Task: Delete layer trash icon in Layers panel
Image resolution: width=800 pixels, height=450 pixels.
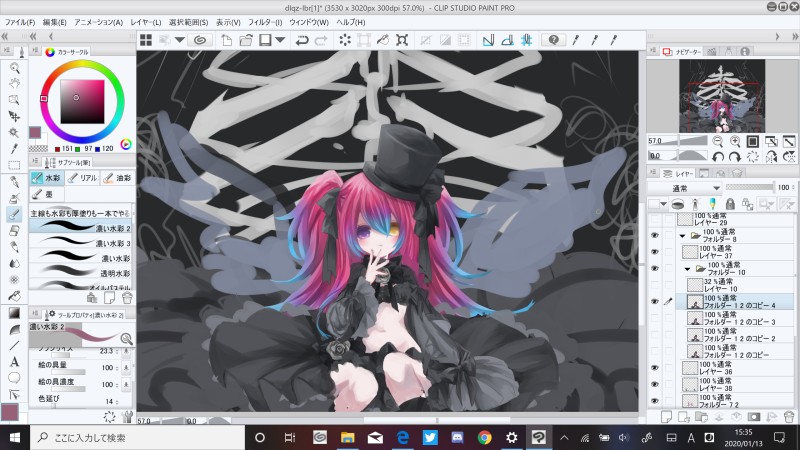Action: coord(789,417)
